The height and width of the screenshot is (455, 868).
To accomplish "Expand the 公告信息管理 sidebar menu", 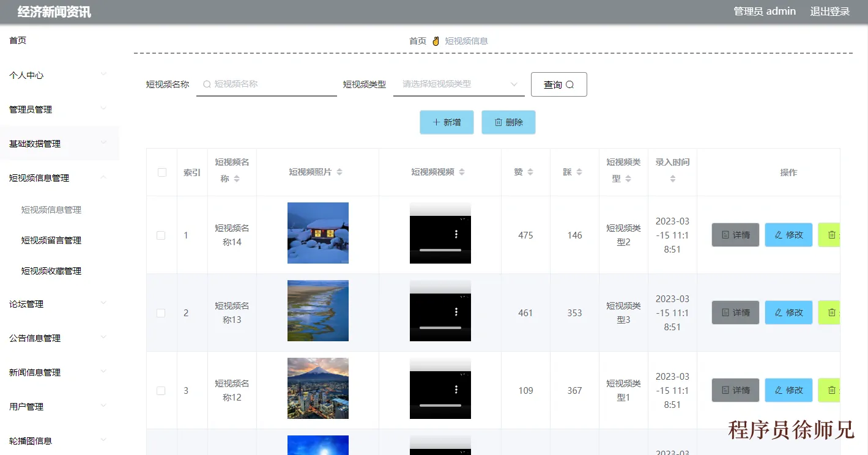I will [59, 338].
